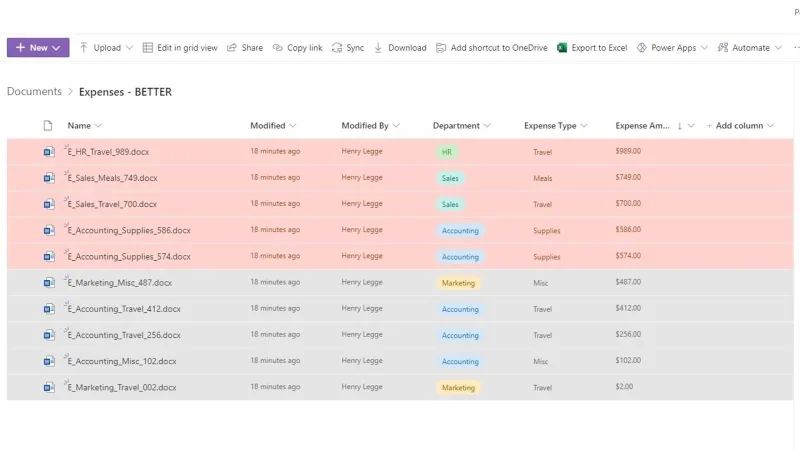The image size is (800, 450).
Task: Click Accounting pill in E_Accounting_Supplies_586 row
Action: [x=460, y=231]
